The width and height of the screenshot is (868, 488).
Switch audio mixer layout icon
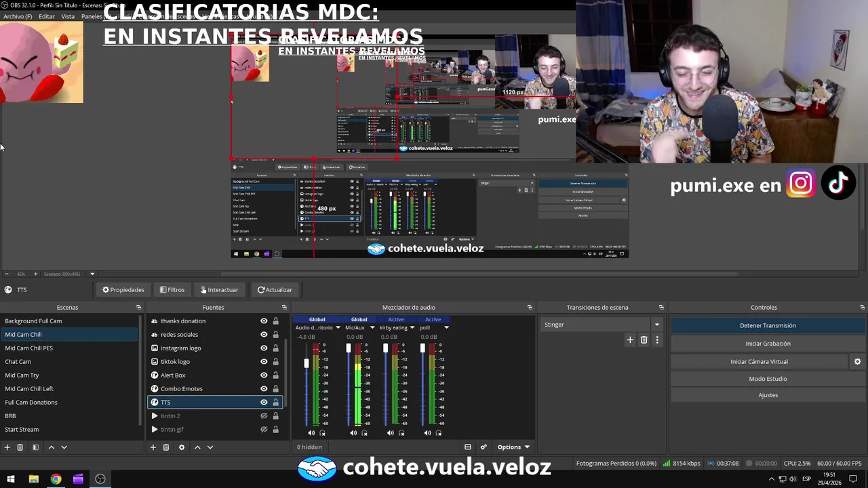pos(468,447)
